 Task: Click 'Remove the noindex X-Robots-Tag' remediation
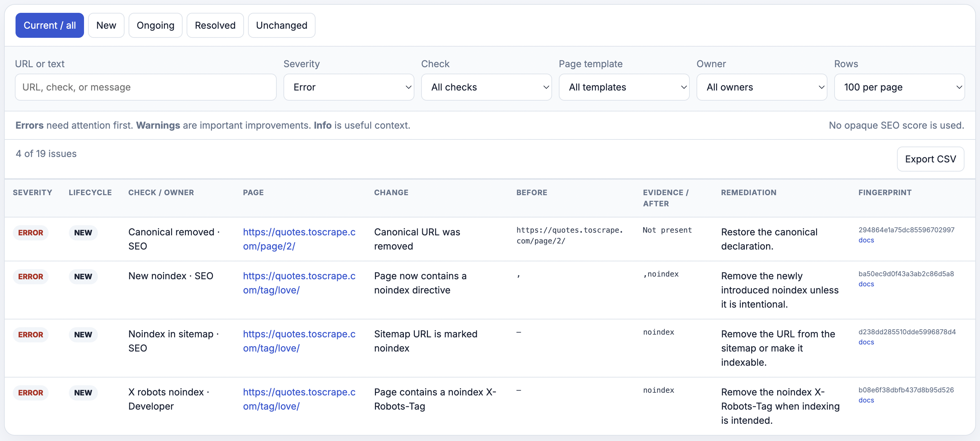point(780,406)
